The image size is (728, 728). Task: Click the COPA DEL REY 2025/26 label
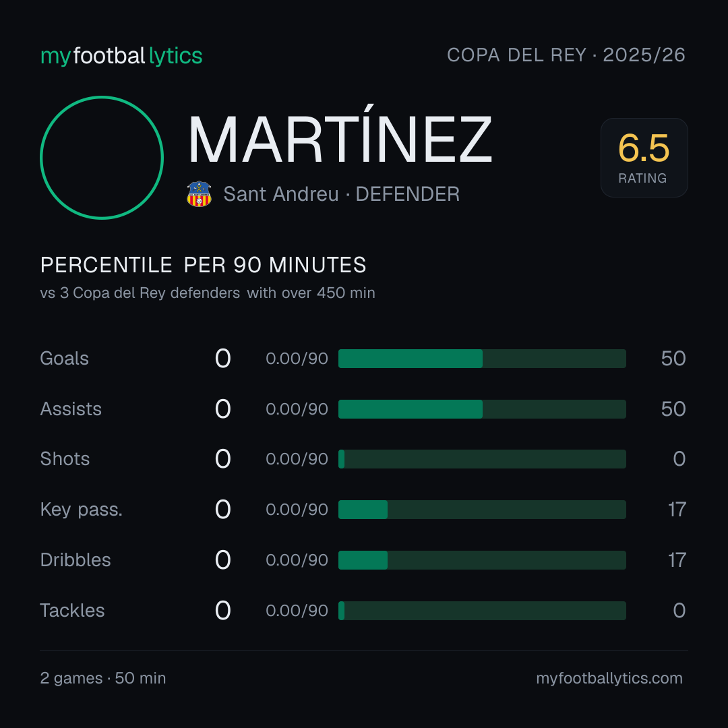(x=566, y=55)
